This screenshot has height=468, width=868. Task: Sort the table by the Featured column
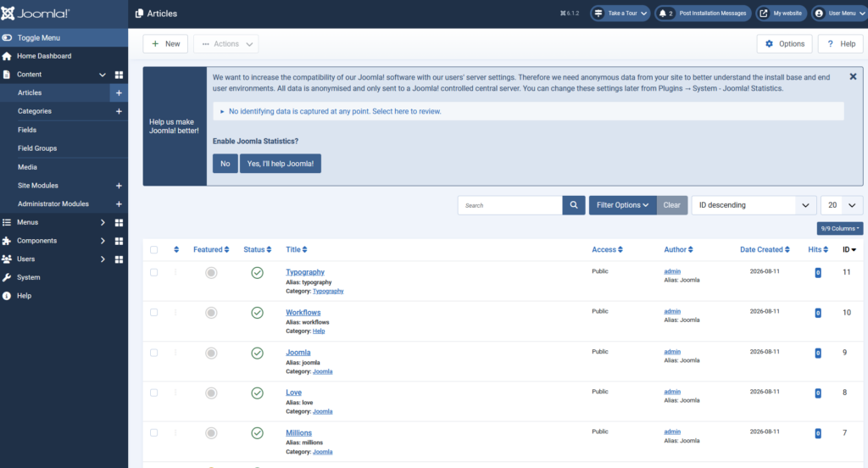pyautogui.click(x=211, y=250)
